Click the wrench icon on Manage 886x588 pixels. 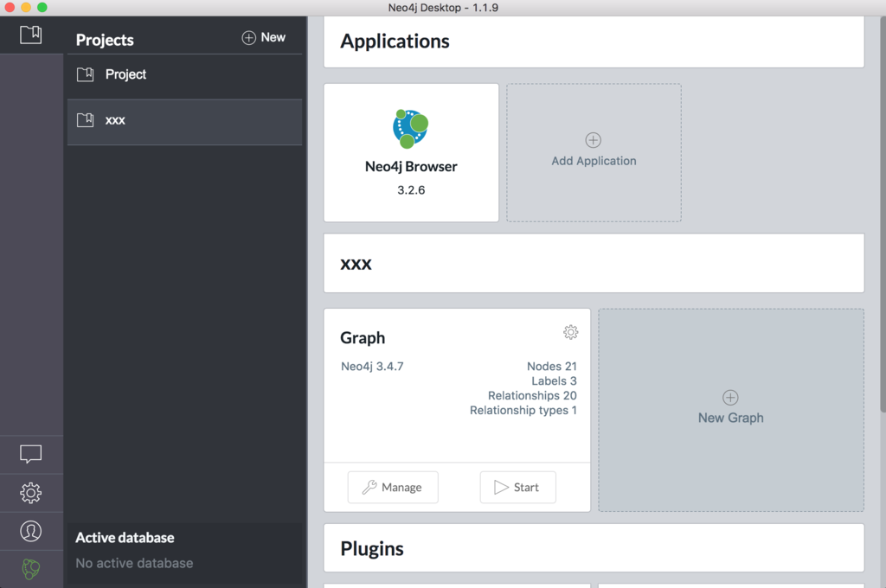click(x=369, y=487)
